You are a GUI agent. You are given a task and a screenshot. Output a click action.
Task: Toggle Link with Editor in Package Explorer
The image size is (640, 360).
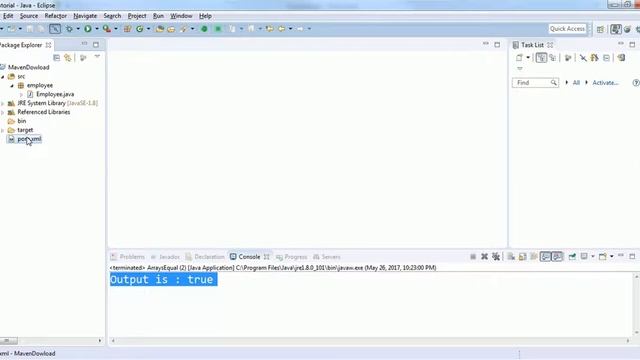coord(68,58)
